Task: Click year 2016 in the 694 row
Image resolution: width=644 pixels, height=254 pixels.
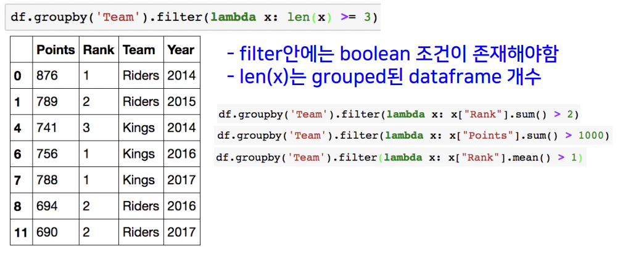Action: click(181, 206)
